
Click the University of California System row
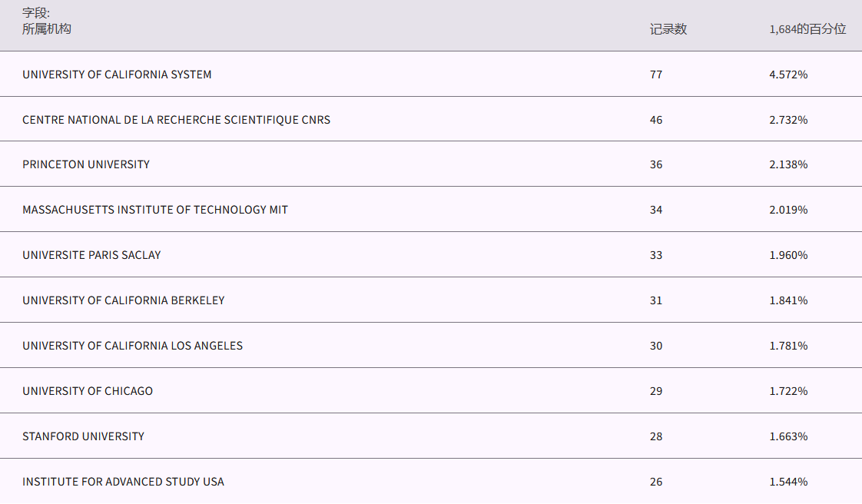(x=117, y=75)
